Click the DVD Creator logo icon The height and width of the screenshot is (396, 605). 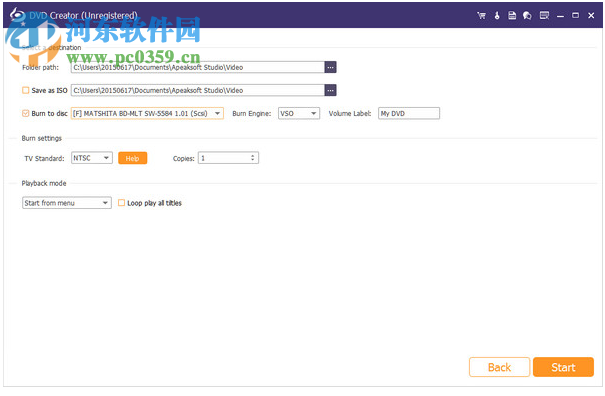(x=17, y=15)
